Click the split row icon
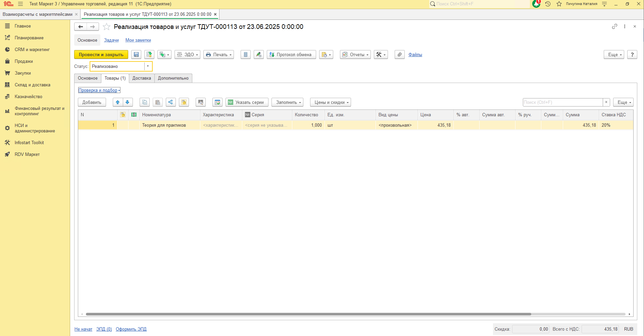 pos(171,102)
